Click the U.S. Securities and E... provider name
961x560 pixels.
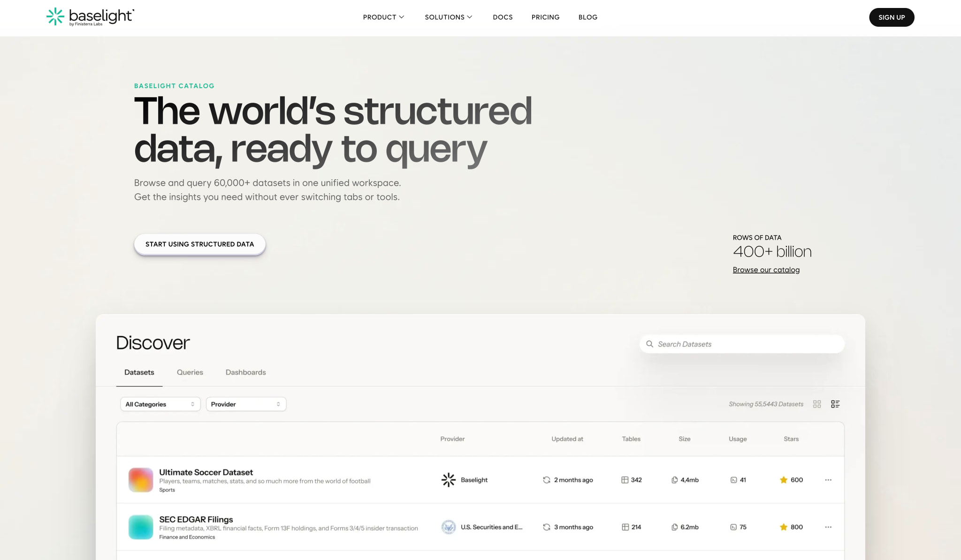pos(491,527)
